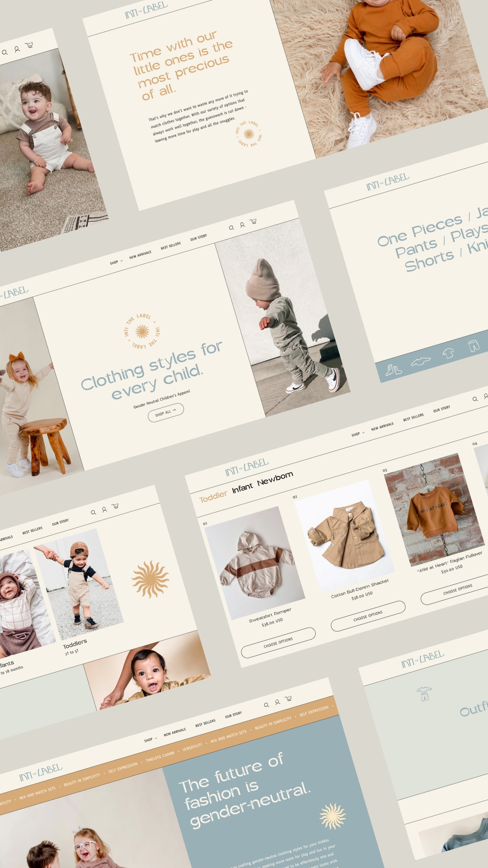Click the circular Inti The Label badge above 'Clothing styles'
This screenshot has height=868, width=488.
coord(142,331)
